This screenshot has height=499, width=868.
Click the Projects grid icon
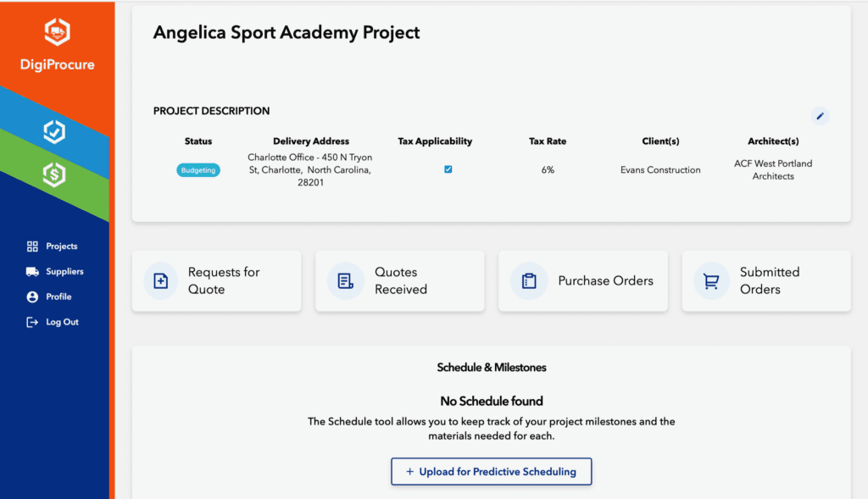click(x=32, y=247)
